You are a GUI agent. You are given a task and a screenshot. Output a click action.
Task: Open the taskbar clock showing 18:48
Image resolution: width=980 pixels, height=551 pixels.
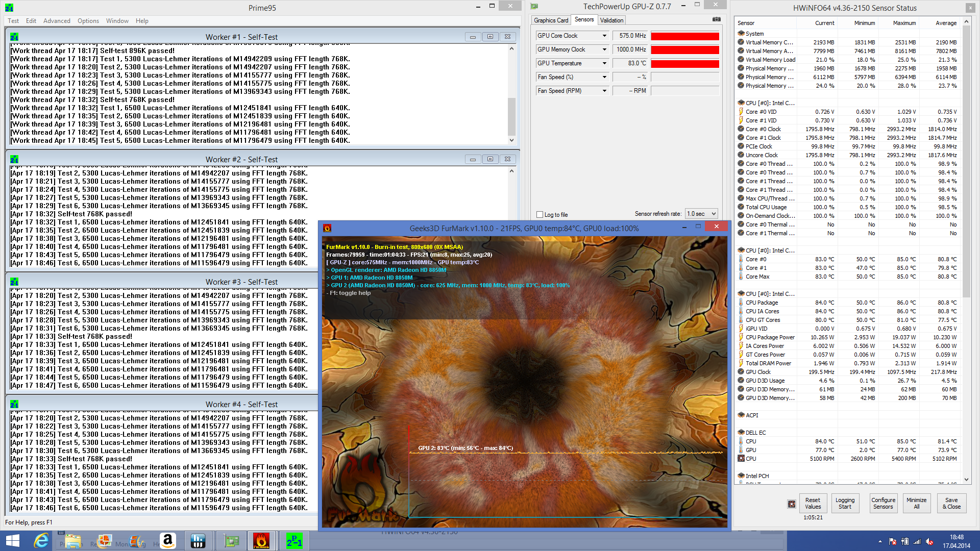pyautogui.click(x=957, y=541)
